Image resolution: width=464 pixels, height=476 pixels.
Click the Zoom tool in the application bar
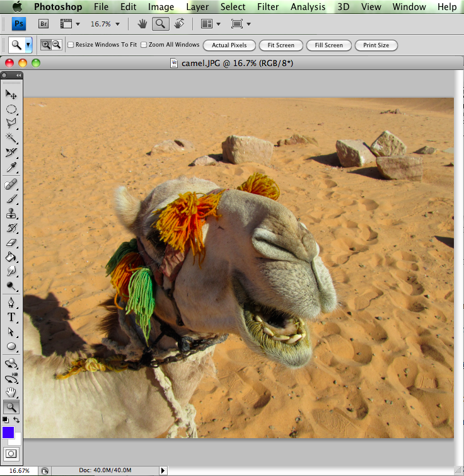[161, 24]
